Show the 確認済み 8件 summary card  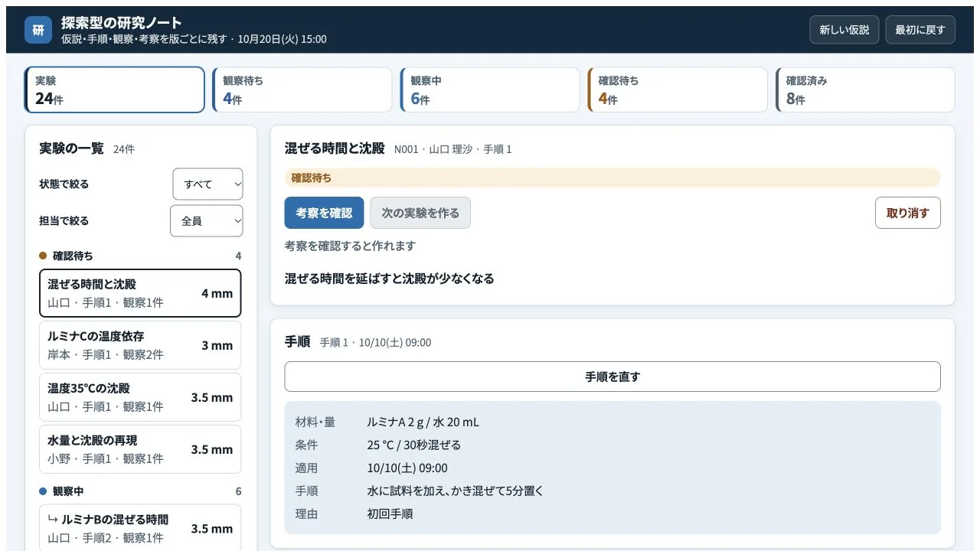tap(865, 90)
